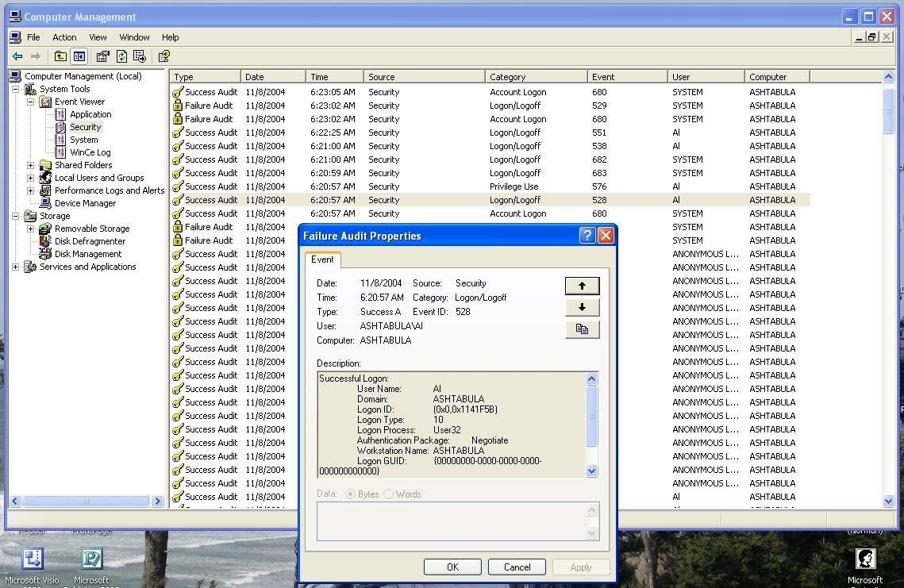Screen dimensions: 904x588
Task: Expand the Services and Applications node
Action: 16,267
